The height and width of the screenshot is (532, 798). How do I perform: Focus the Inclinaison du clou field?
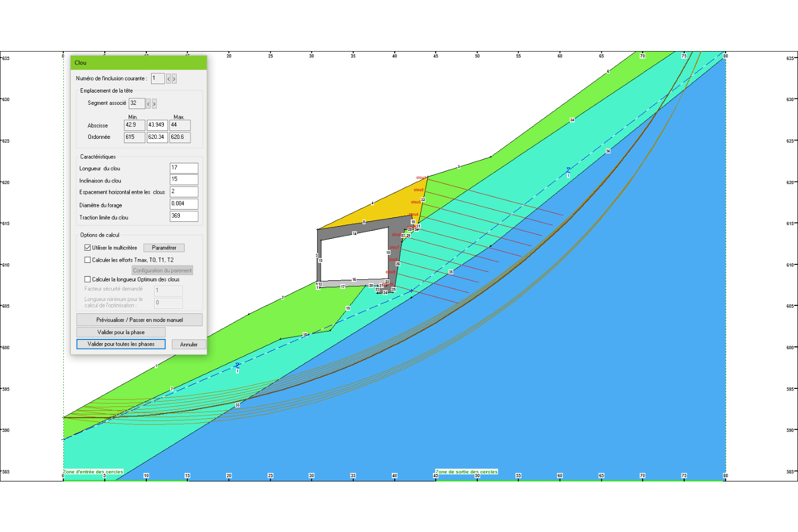click(x=184, y=180)
